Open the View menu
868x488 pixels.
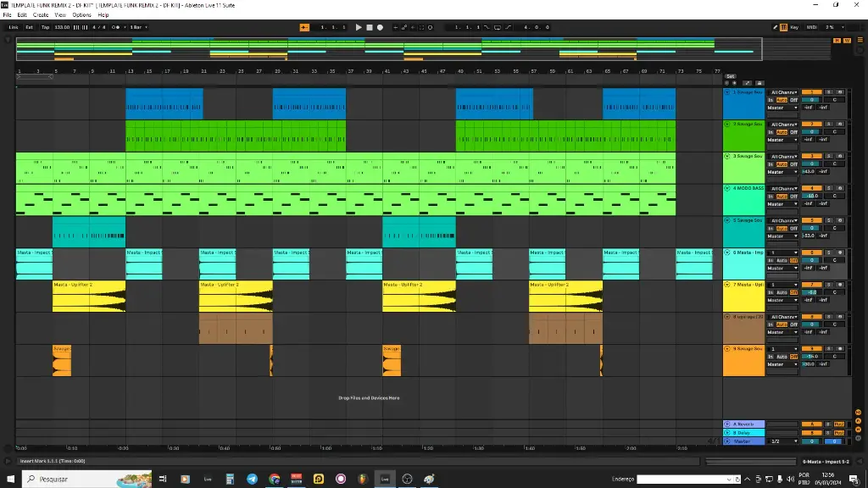[60, 15]
